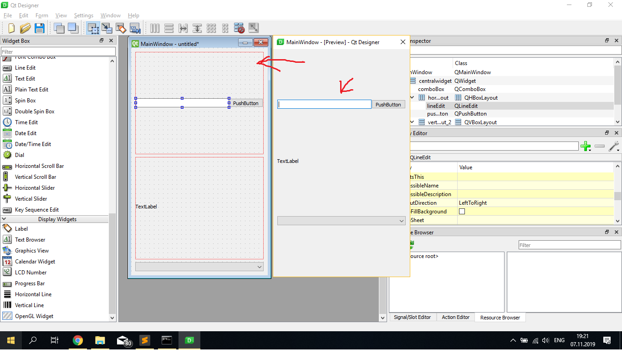Select centralwidget row in Object Inspector
622x364 pixels.
pyautogui.click(x=511, y=81)
